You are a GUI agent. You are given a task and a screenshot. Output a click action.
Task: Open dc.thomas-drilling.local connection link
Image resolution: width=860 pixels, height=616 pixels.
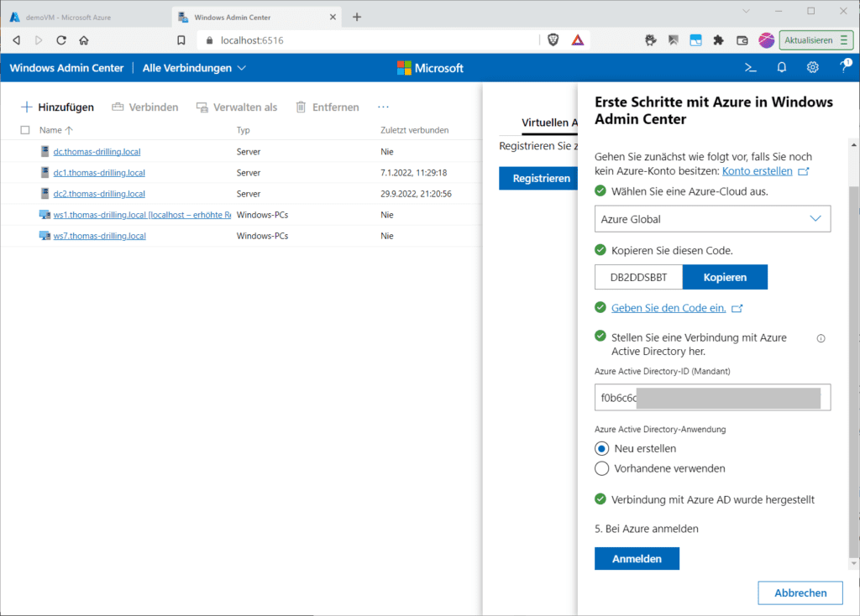(x=97, y=151)
